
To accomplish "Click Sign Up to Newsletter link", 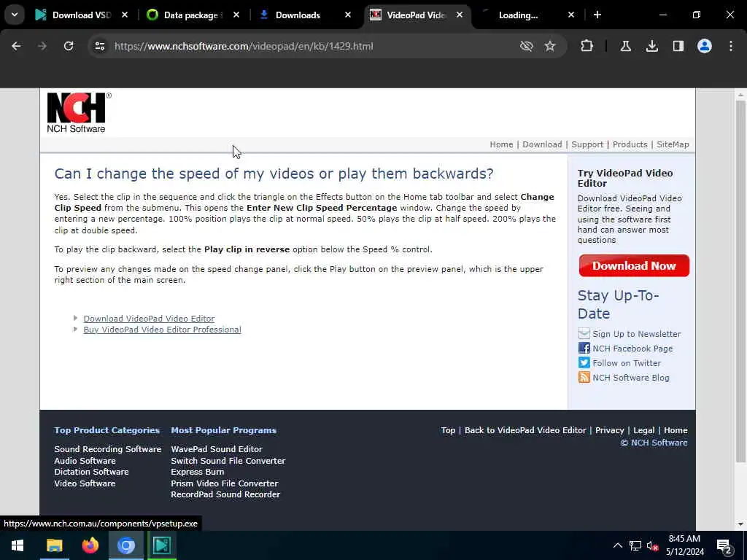I will pos(636,334).
